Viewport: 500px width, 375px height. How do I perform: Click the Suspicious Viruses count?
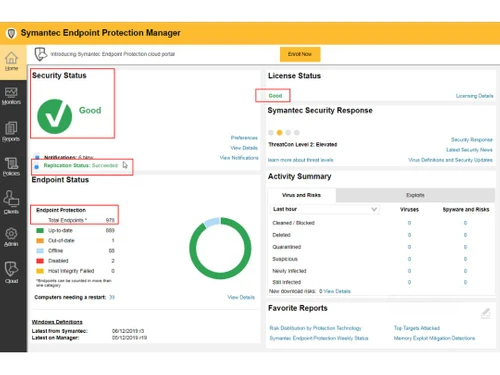(x=409, y=259)
